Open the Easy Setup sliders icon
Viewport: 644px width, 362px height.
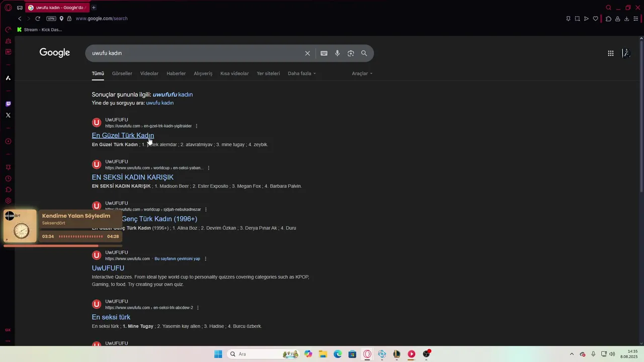(x=635, y=19)
